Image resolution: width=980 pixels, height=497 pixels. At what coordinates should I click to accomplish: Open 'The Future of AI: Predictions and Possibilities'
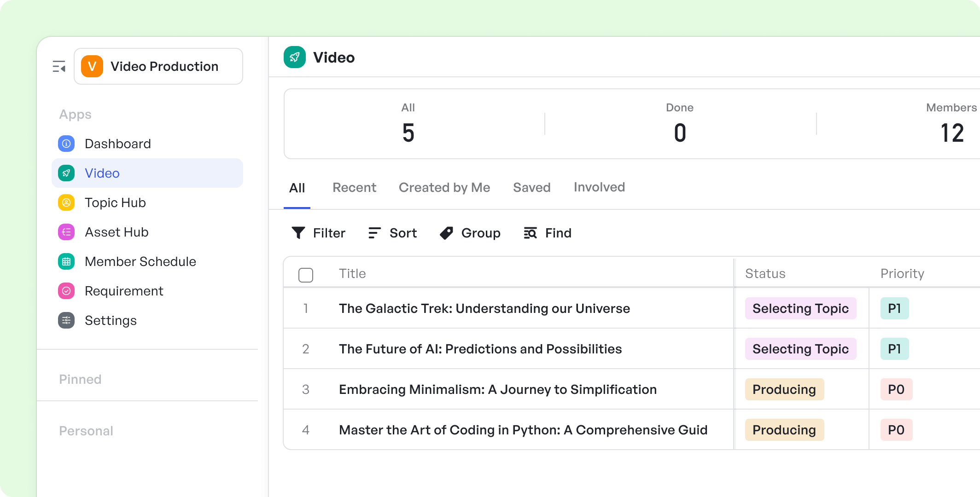480,349
